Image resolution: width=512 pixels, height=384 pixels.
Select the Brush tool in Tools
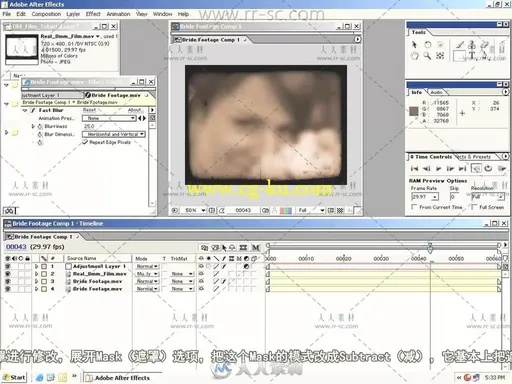[460, 44]
